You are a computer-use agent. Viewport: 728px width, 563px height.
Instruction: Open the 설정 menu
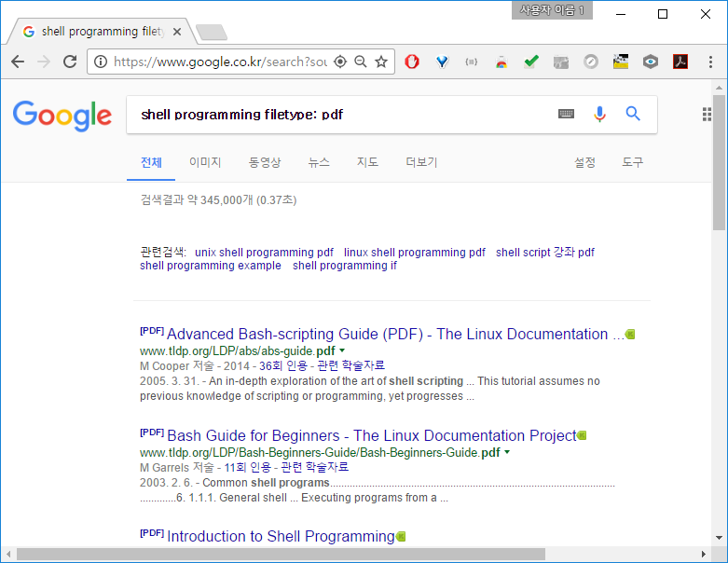coord(584,162)
